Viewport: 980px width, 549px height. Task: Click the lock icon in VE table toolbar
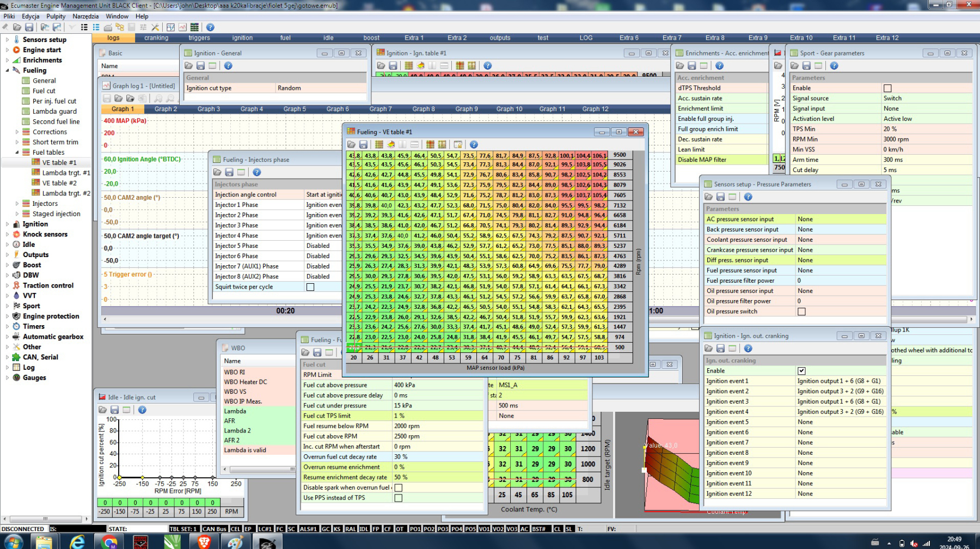pyautogui.click(x=458, y=144)
